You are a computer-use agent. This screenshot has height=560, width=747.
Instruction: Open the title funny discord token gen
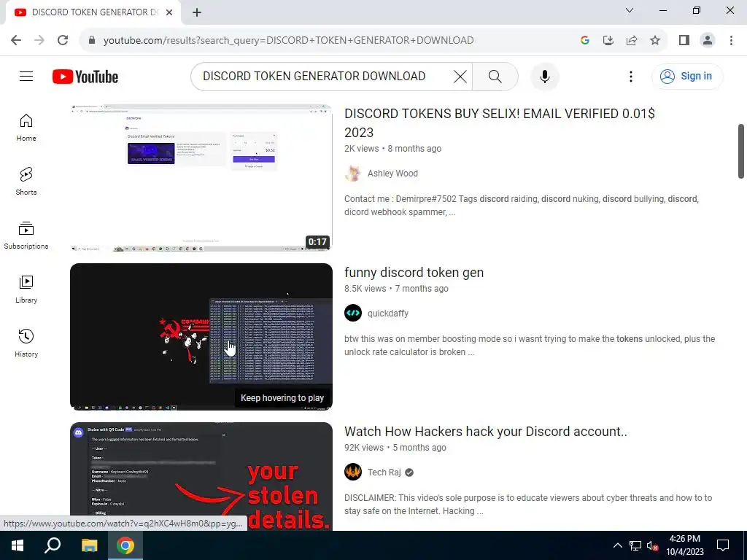coord(414,273)
